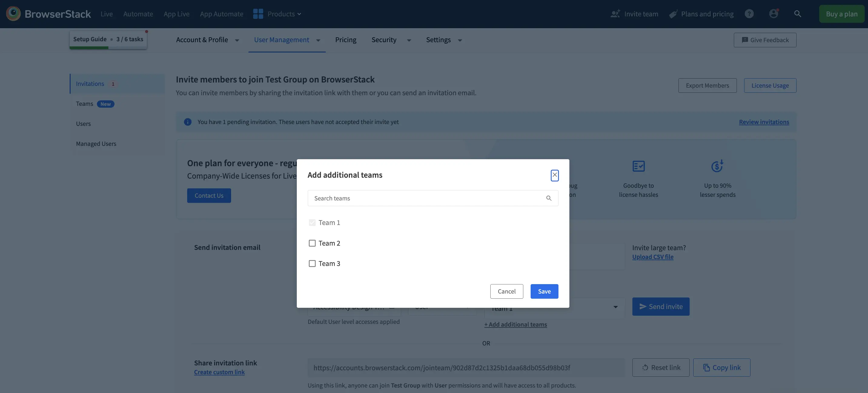Image resolution: width=868 pixels, height=393 pixels.
Task: Open the help question mark icon
Action: [749, 14]
